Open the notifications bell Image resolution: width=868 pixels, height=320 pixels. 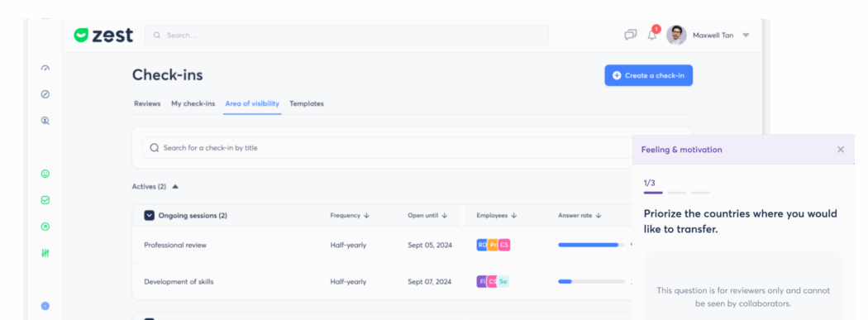pyautogui.click(x=653, y=35)
